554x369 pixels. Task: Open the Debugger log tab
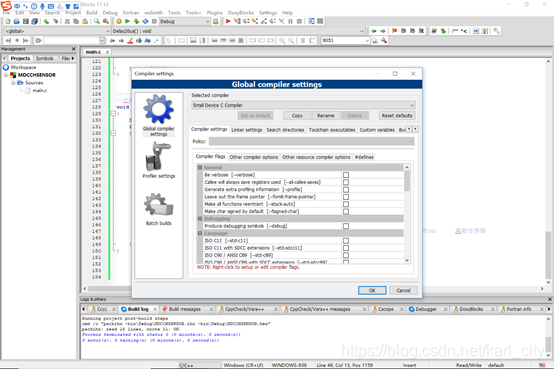pyautogui.click(x=426, y=309)
